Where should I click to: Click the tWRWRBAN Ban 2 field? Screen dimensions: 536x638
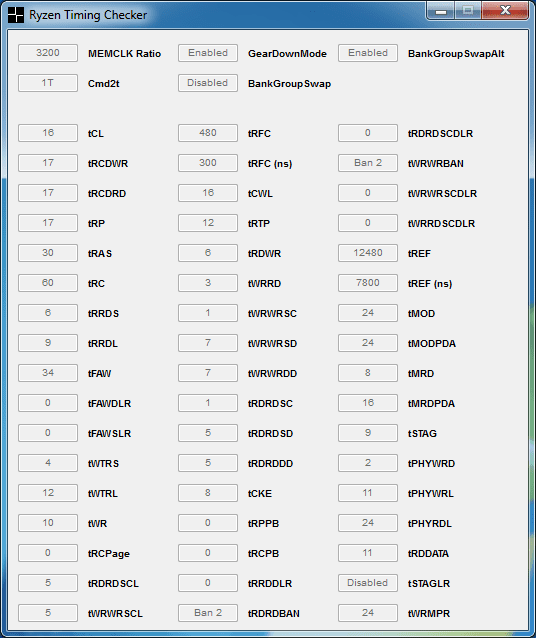368,163
